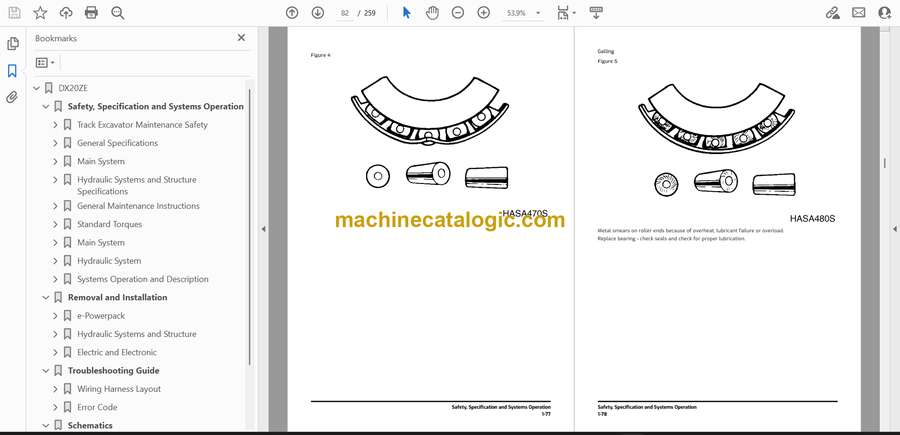Open bookmarks options menu

coord(46,62)
